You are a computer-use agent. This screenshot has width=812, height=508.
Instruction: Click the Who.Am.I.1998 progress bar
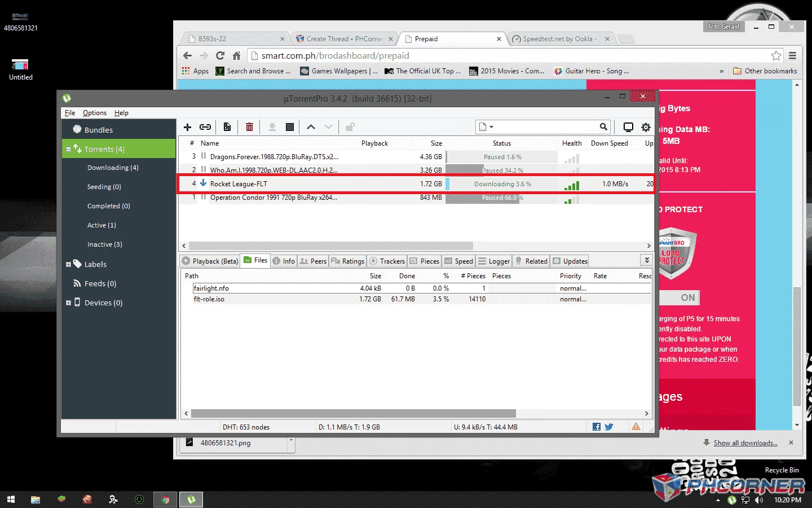tap(502, 170)
